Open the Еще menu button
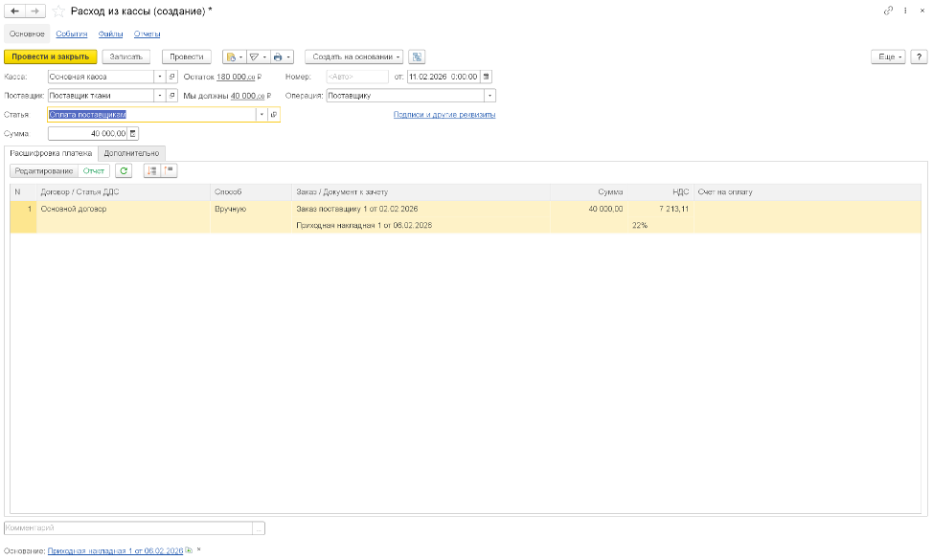This screenshot has height=560, width=933. click(887, 57)
